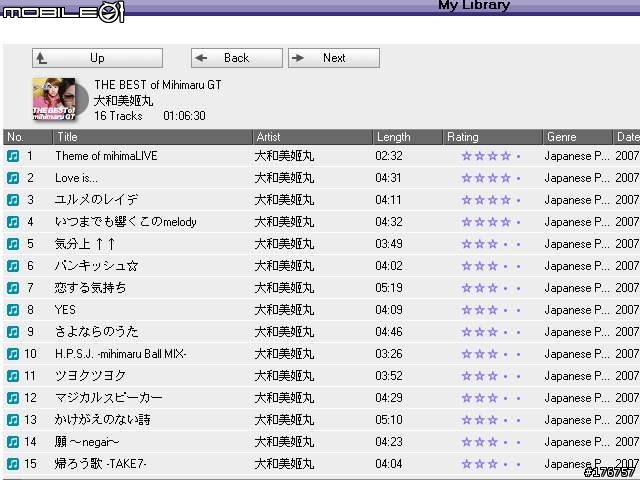
Task: Select track 13 title かけがえのない詩
Action: 102,420
